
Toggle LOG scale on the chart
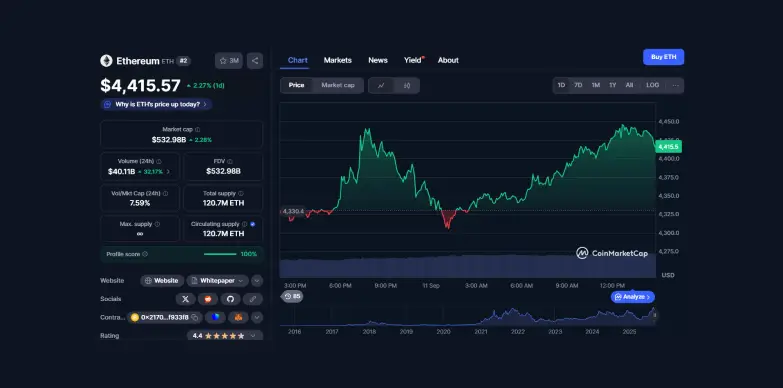[653, 85]
